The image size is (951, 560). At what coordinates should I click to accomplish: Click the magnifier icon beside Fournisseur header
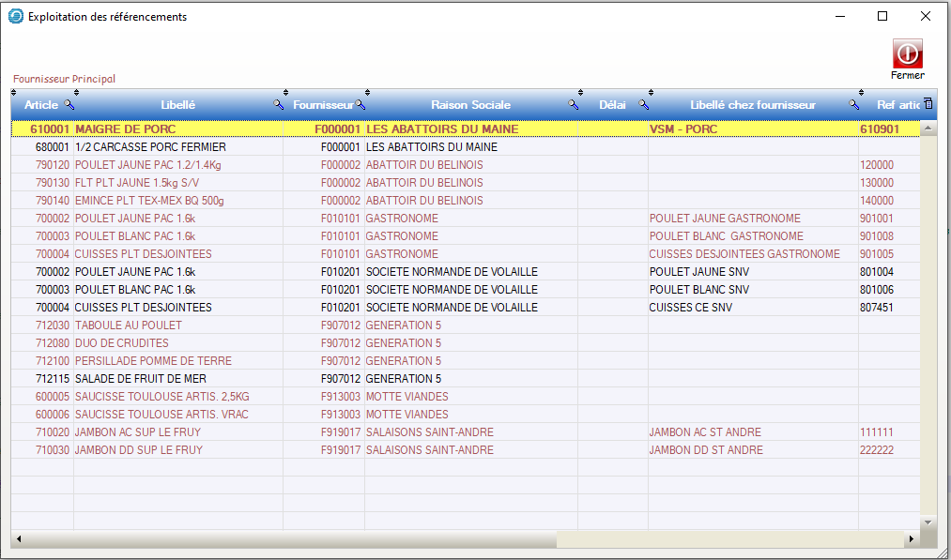[360, 105]
